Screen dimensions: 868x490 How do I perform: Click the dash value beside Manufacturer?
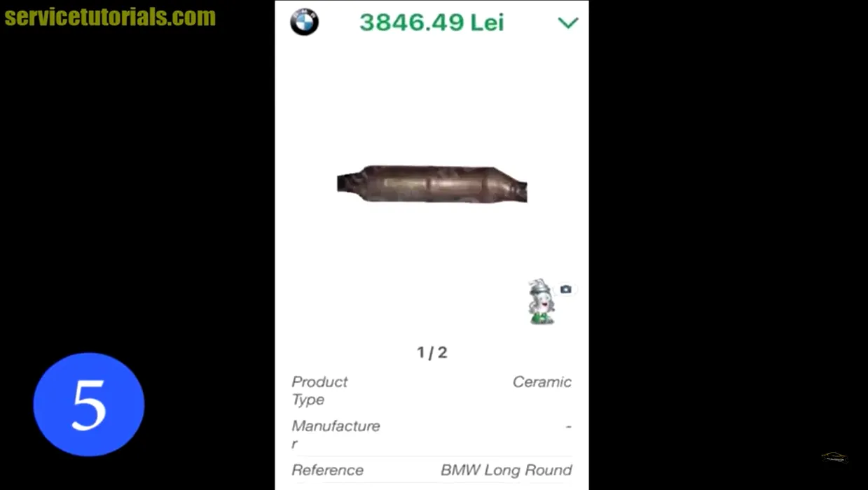568,426
